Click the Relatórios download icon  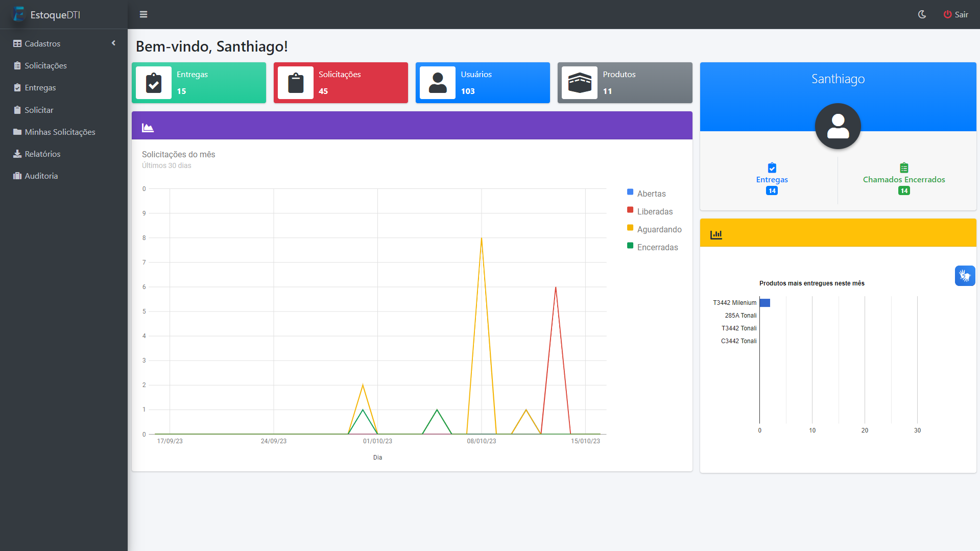point(17,154)
